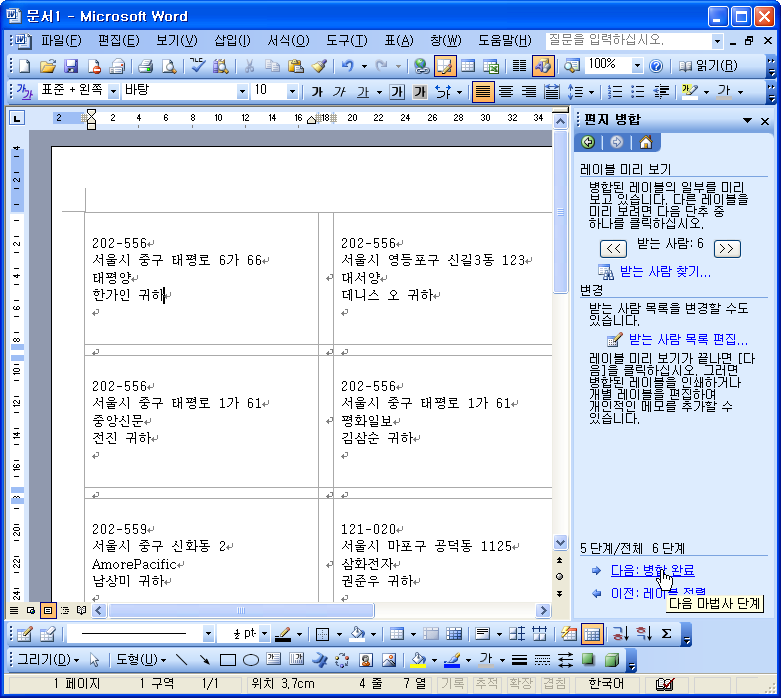
Task: Open the 파일(F) menu
Action: coord(61,40)
